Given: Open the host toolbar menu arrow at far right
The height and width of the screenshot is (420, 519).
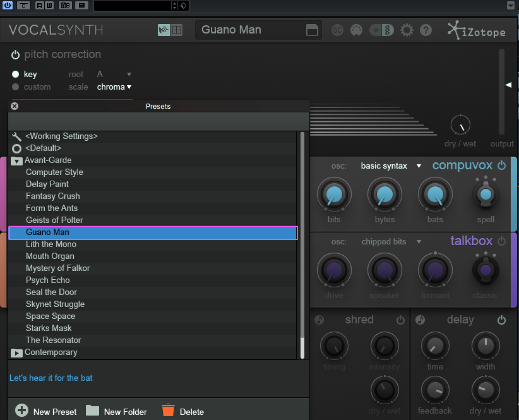Looking at the screenshot, I should point(510,5).
